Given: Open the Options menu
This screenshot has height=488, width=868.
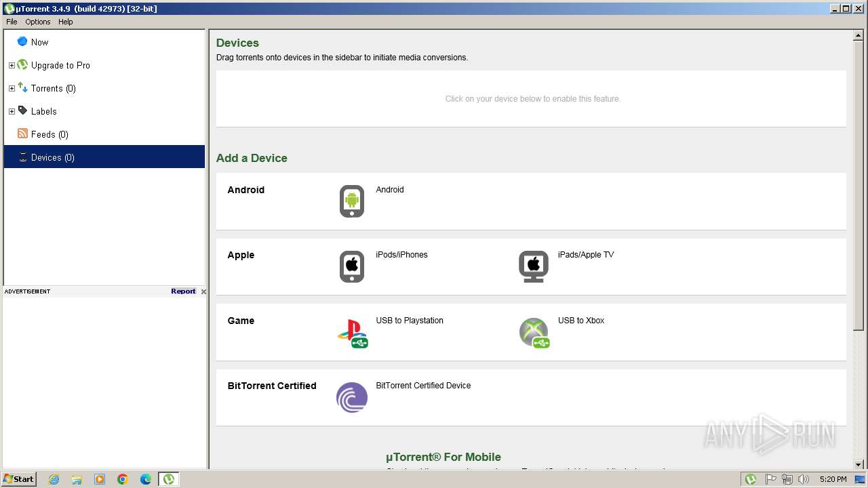Looking at the screenshot, I should pyautogui.click(x=38, y=22).
